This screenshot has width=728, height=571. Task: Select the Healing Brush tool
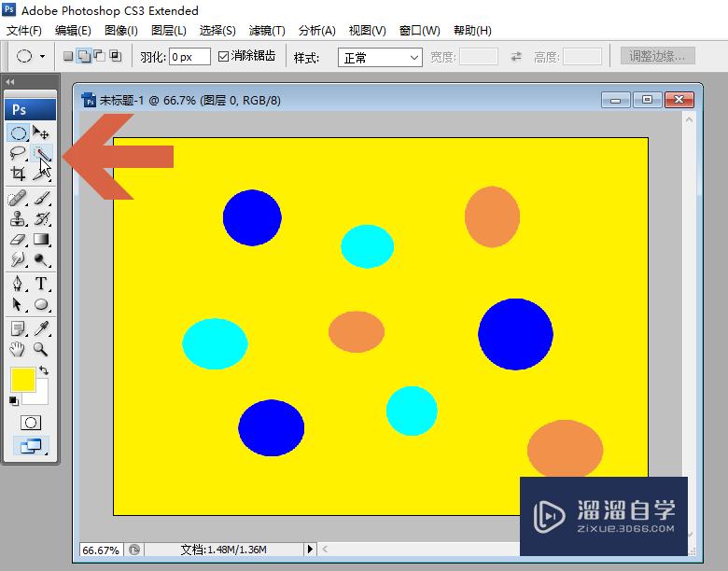click(x=18, y=198)
